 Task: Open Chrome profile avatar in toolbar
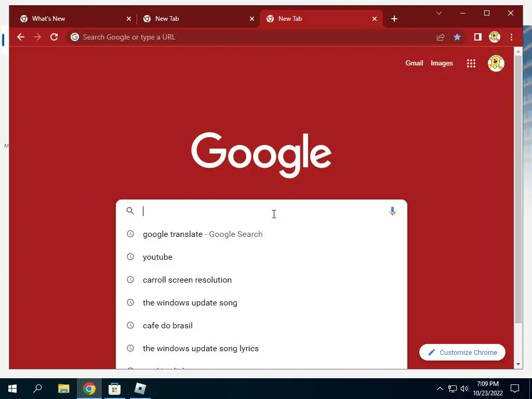click(495, 37)
